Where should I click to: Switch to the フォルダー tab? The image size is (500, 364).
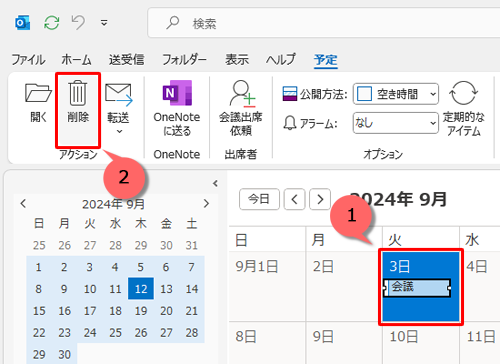coord(184,60)
